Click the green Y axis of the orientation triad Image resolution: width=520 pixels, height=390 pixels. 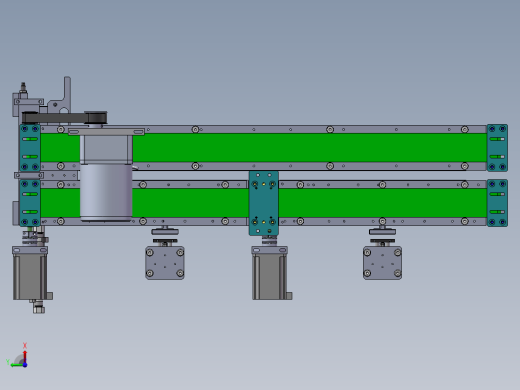(17, 365)
